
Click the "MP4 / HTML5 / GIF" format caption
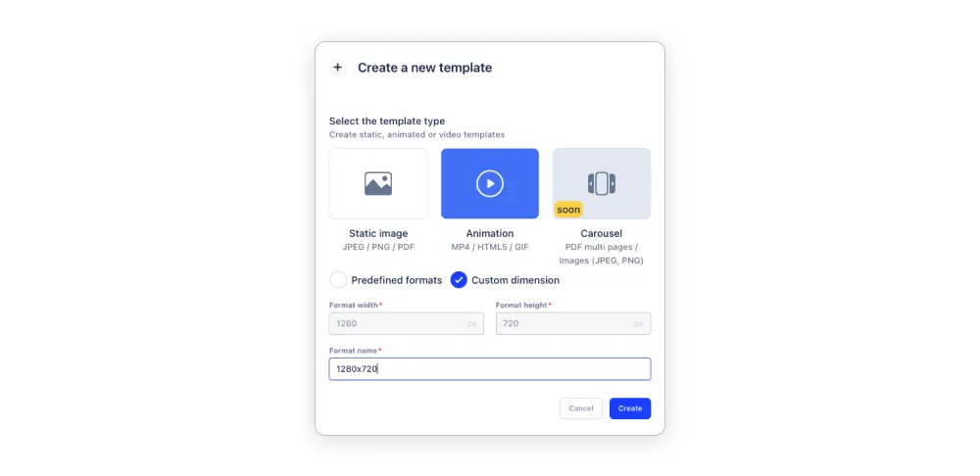490,248
